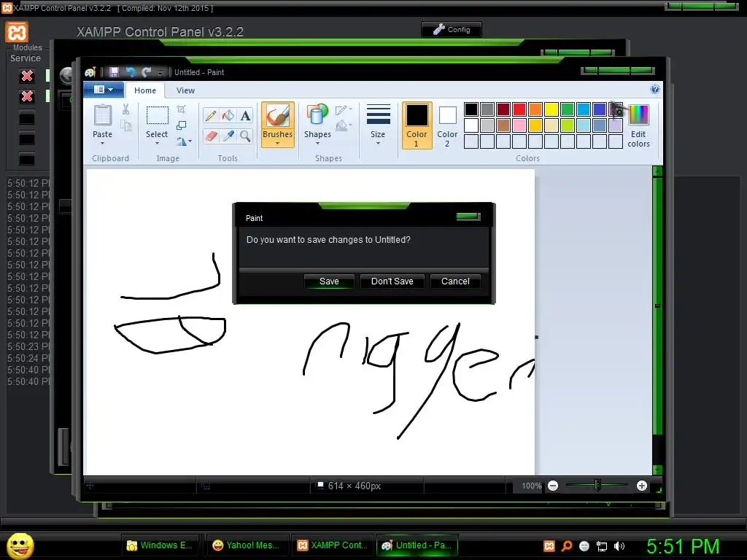
Task: Click the Brushes tool icon
Action: (278, 116)
